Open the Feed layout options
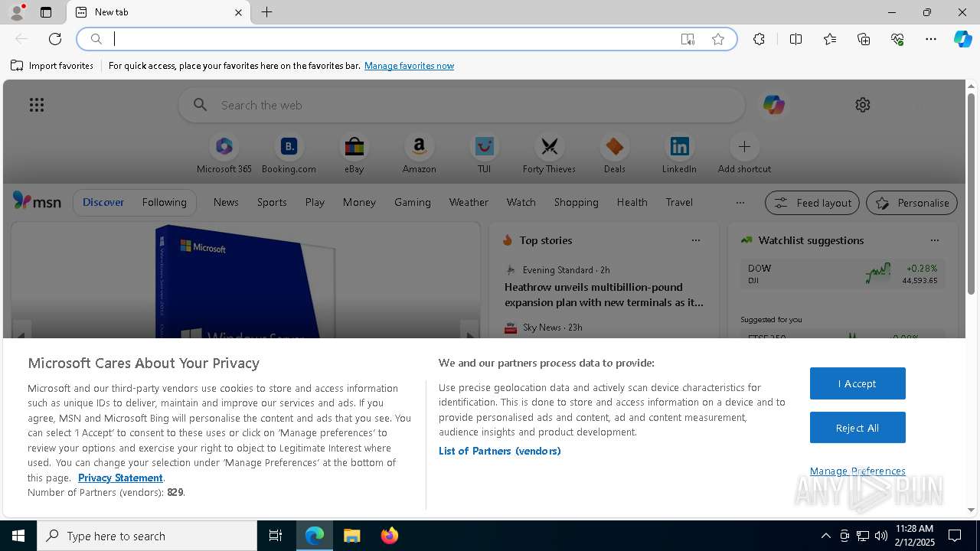This screenshot has width=980, height=551. (x=813, y=203)
